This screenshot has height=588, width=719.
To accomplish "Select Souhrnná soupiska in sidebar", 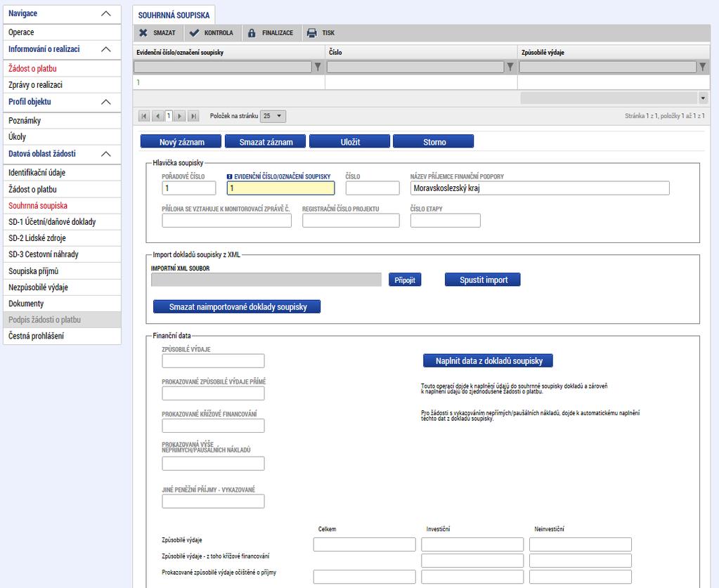I will (62, 206).
